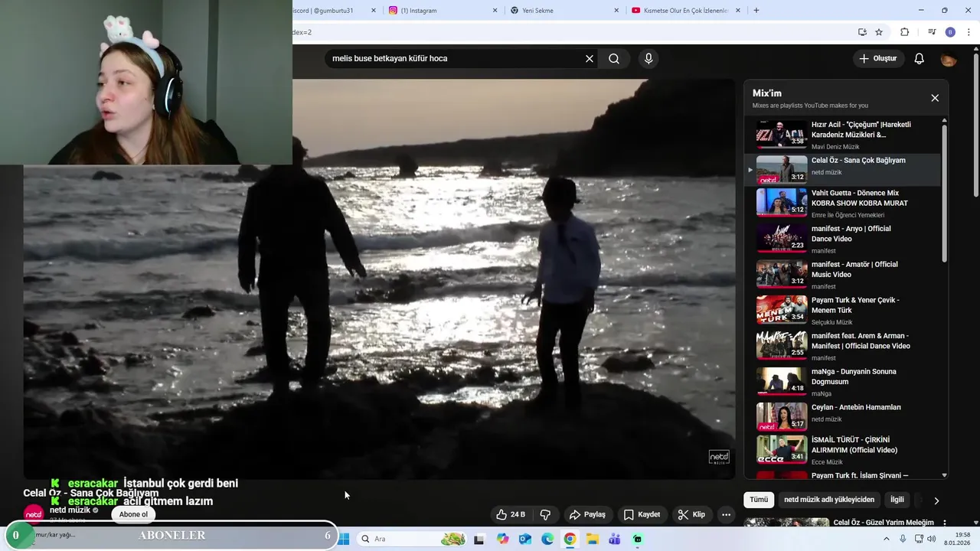Close the Yeni Sekme tab

(616, 11)
